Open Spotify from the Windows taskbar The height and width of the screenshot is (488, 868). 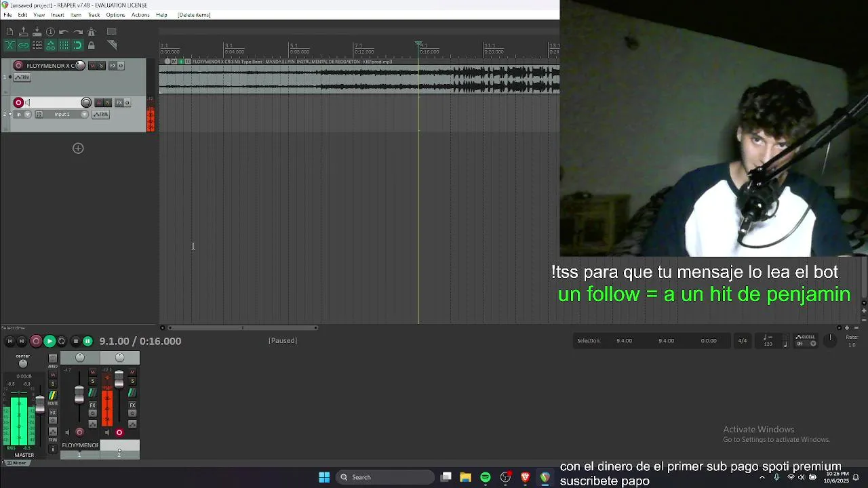486,477
